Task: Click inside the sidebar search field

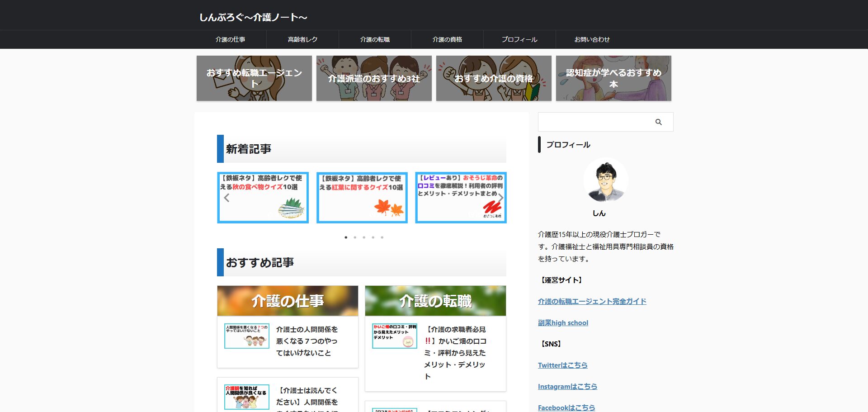Action: click(593, 122)
